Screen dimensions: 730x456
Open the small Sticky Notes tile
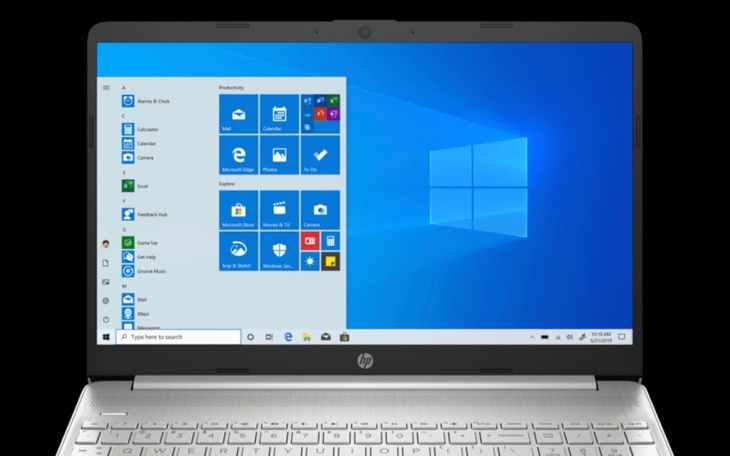pos(331,261)
